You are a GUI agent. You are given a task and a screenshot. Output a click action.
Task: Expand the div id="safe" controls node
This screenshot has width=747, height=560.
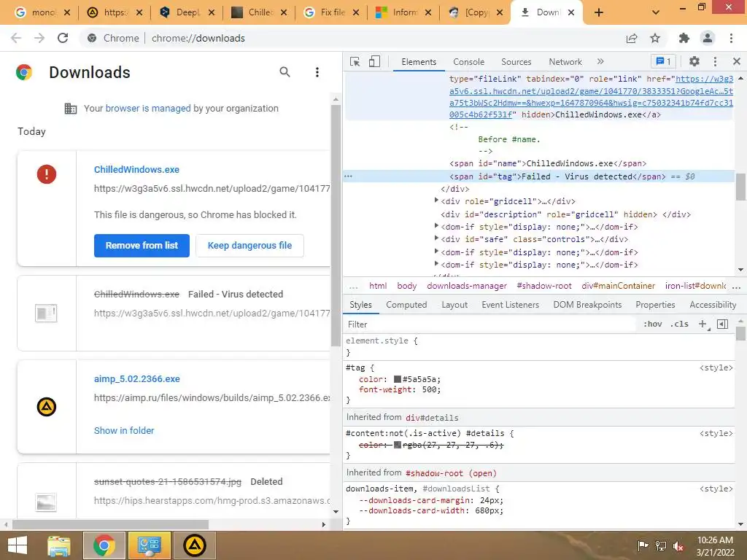tap(436, 238)
